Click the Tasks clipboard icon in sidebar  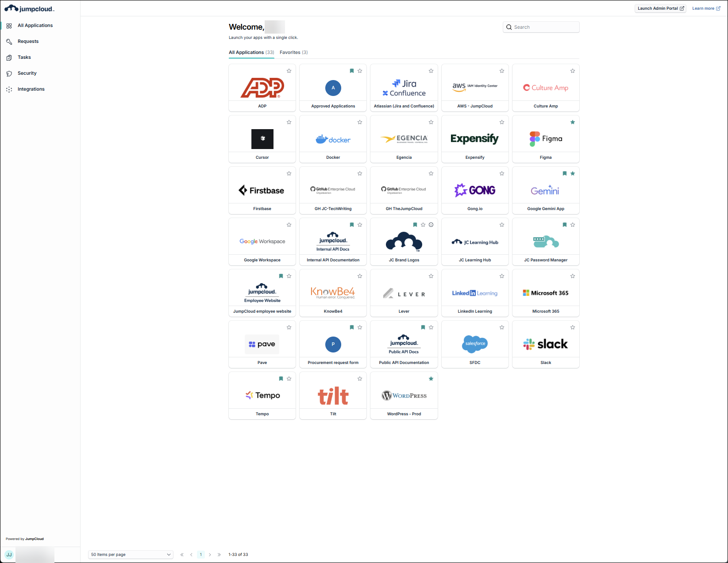point(9,57)
